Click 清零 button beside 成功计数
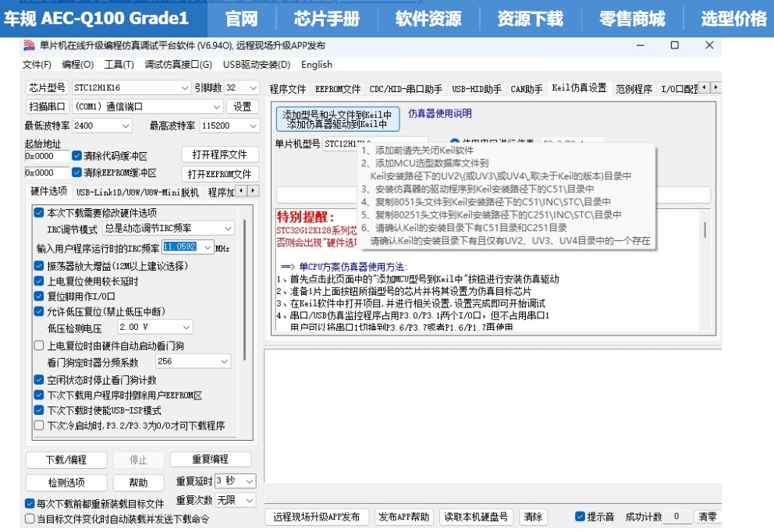Screen dimensions: 774x532 click(708, 516)
